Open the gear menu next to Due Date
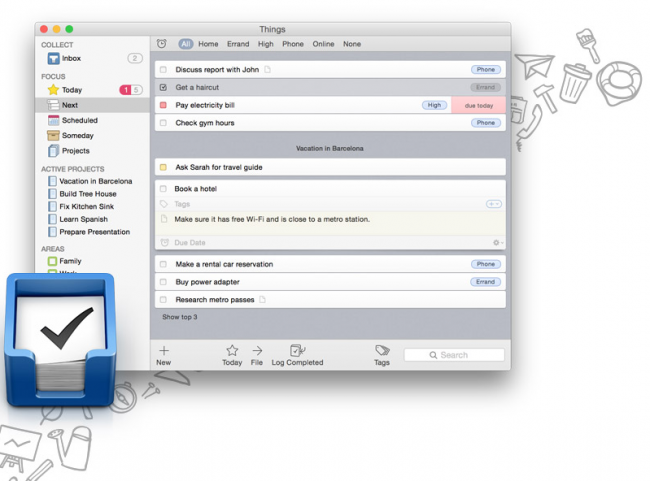The height and width of the screenshot is (481, 650). pyautogui.click(x=498, y=243)
